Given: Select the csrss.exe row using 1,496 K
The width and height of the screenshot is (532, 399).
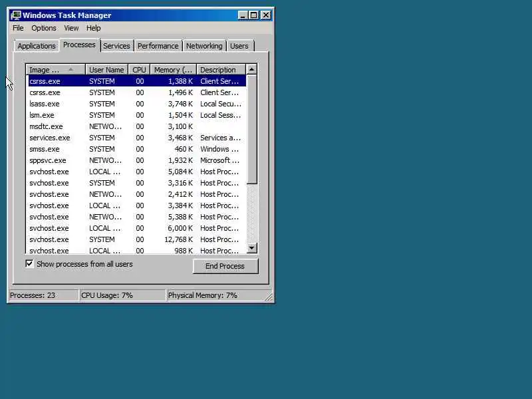Looking at the screenshot, I should (137, 92).
